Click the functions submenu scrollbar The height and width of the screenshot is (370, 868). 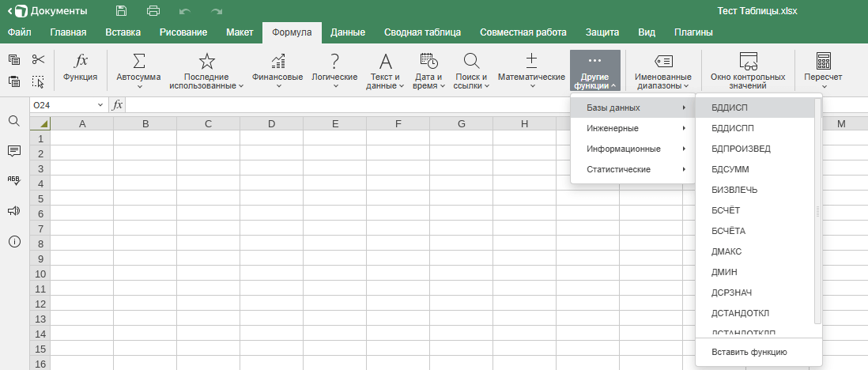click(x=817, y=210)
